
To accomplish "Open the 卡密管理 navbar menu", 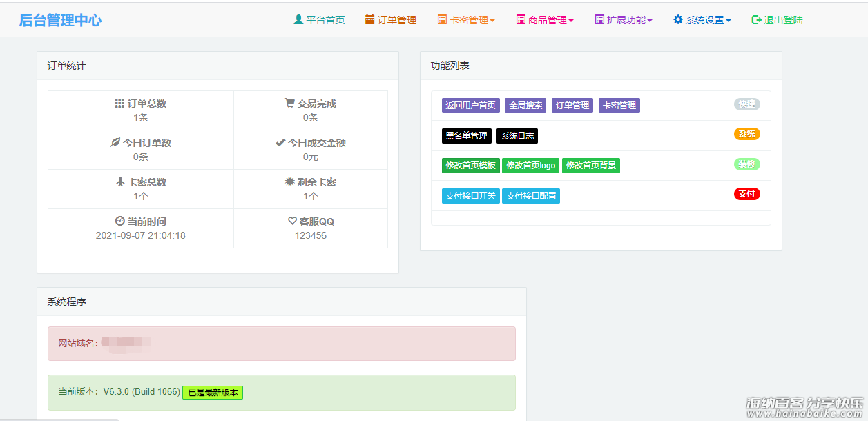I will 466,20.
